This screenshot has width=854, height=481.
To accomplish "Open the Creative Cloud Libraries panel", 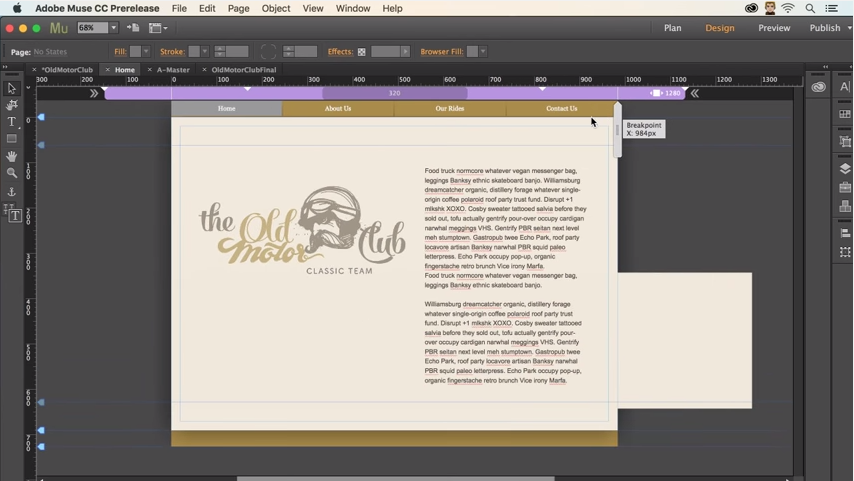I will [819, 87].
